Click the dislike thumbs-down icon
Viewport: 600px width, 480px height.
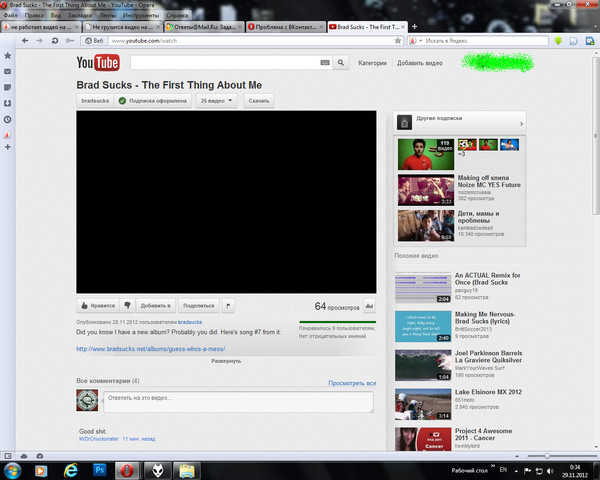click(127, 305)
